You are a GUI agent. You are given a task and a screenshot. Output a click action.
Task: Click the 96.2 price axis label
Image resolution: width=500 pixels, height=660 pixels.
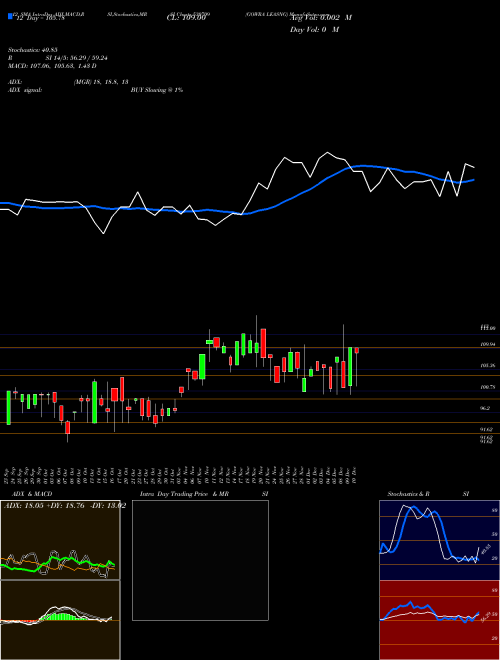(485, 408)
